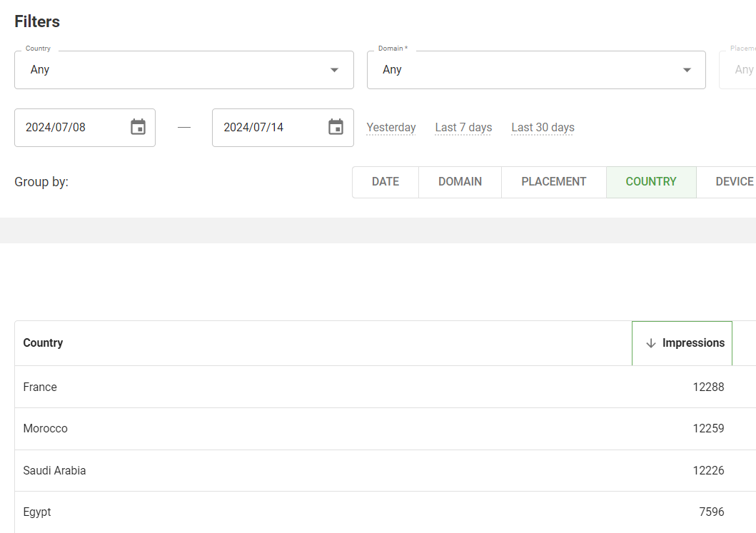Click the Yesterday date shortcut
This screenshot has height=533, width=756.
pyautogui.click(x=390, y=128)
